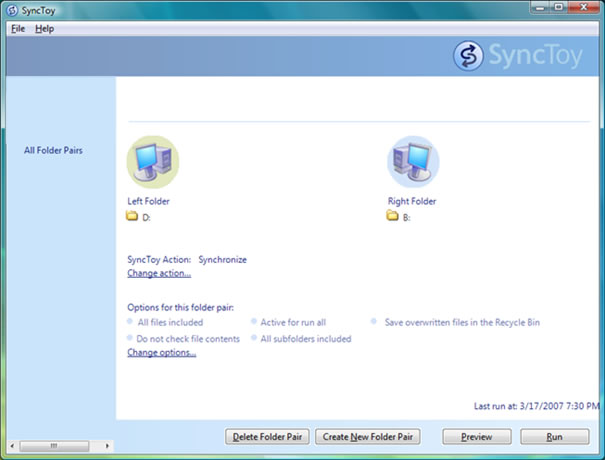Click the B: right folder icon
Screen dimensions: 605x460
[392, 216]
